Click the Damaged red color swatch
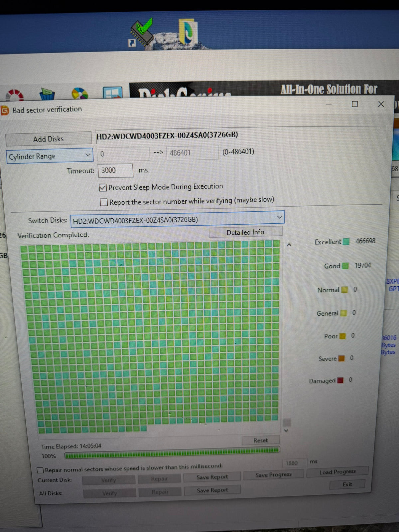 click(x=340, y=380)
